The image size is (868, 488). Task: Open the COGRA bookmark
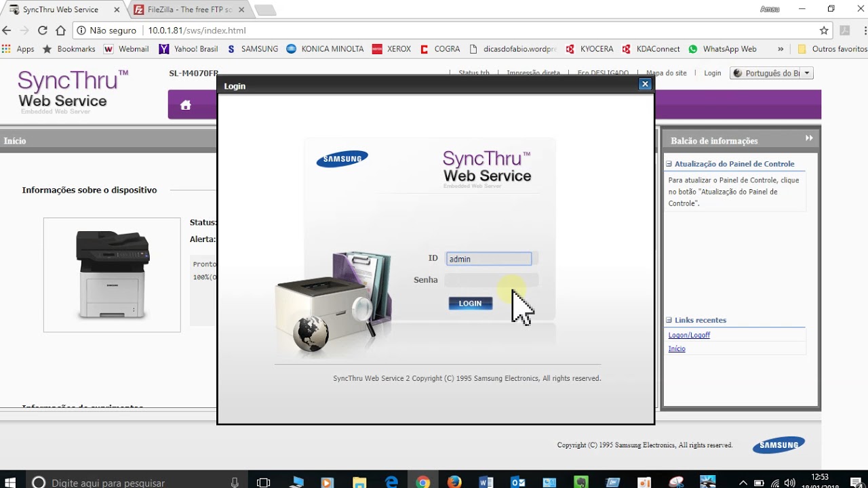click(439, 49)
